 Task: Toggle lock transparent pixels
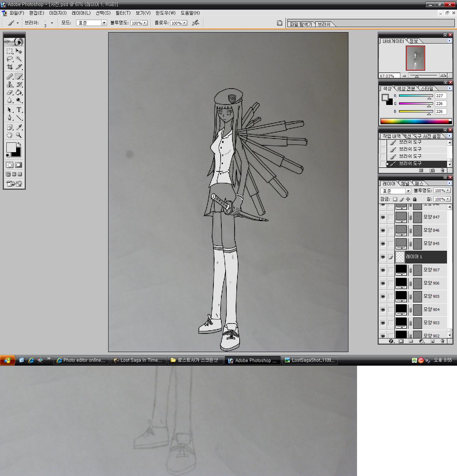click(x=395, y=199)
